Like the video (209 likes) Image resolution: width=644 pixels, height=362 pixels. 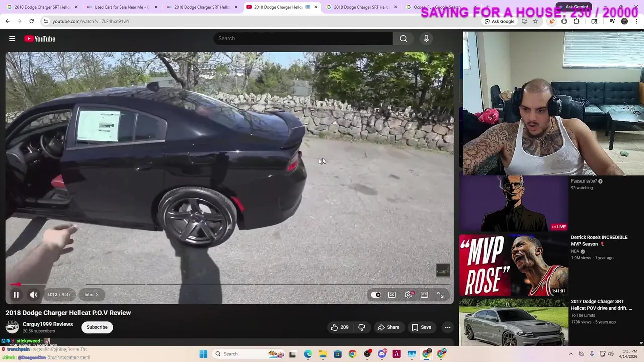point(340,327)
